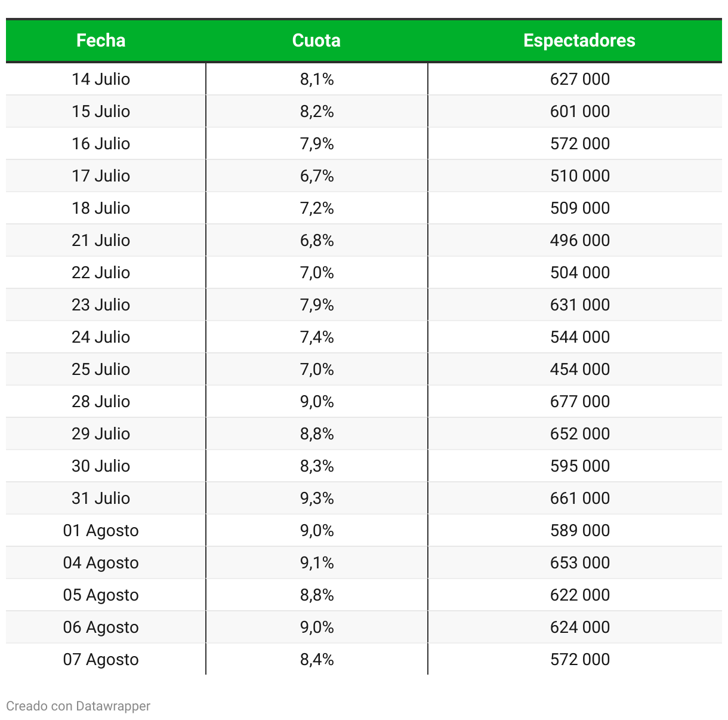Select the 627 000 viewers cell
Viewport: 728px width, 720px height.
point(579,79)
